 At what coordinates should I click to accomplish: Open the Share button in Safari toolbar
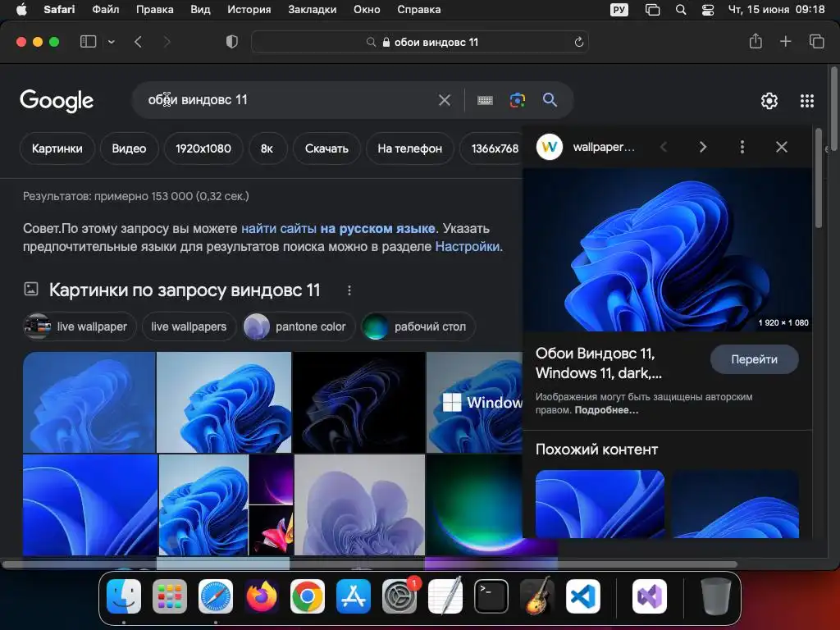click(x=756, y=41)
